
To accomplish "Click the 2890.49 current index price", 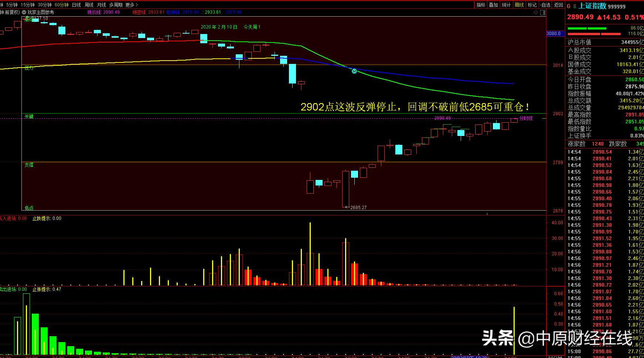I will pos(580,17).
